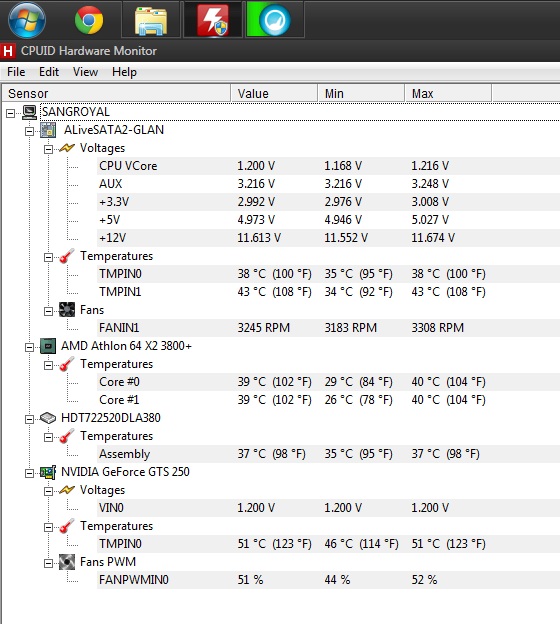Select the +3.3V voltage row

pos(328,202)
